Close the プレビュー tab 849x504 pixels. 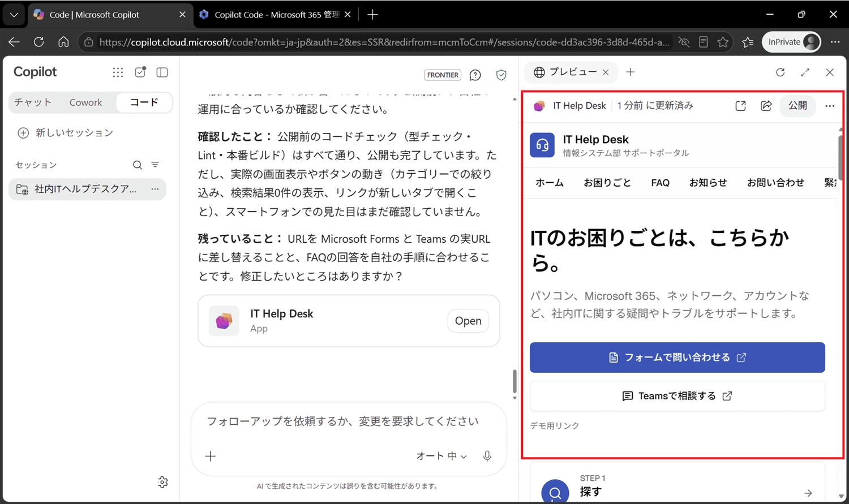click(x=606, y=72)
